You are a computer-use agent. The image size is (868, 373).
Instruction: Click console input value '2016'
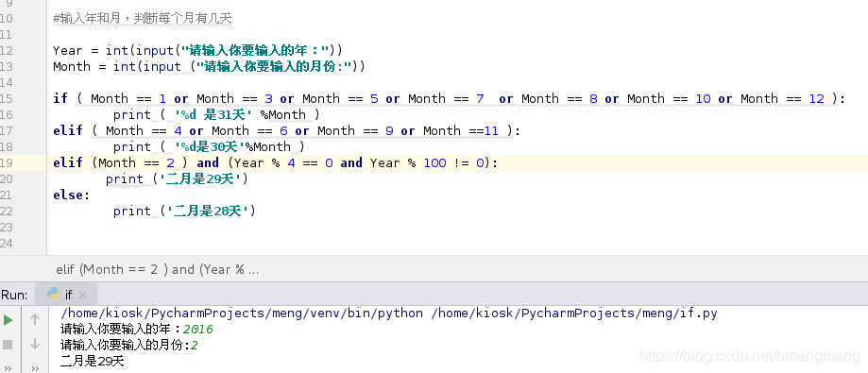click(x=198, y=330)
